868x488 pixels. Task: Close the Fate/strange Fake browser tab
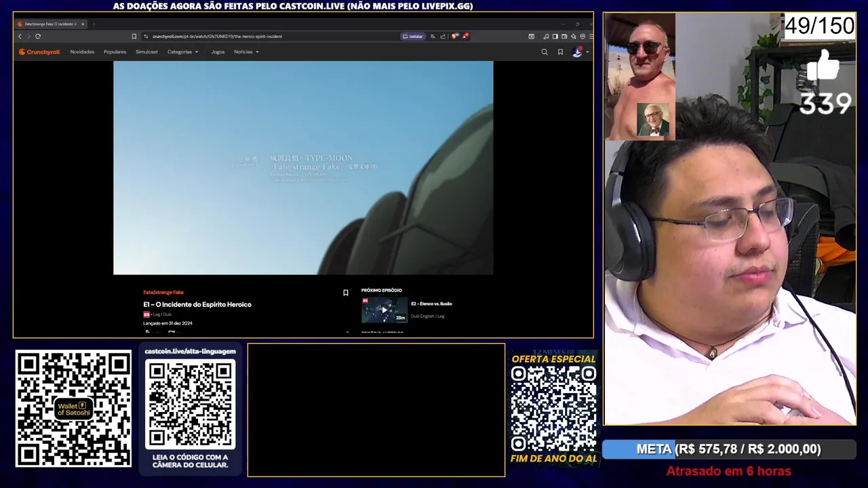pos(83,24)
